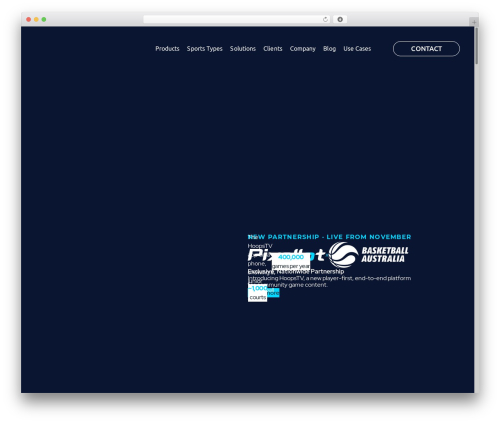Click the CONTACT button
The image size is (500, 423).
426,49
